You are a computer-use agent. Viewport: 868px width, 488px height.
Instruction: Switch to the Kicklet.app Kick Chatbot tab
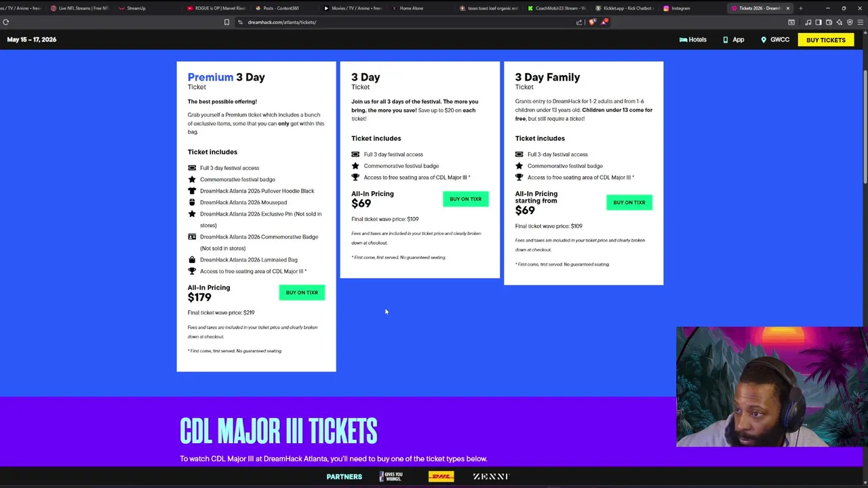(624, 8)
